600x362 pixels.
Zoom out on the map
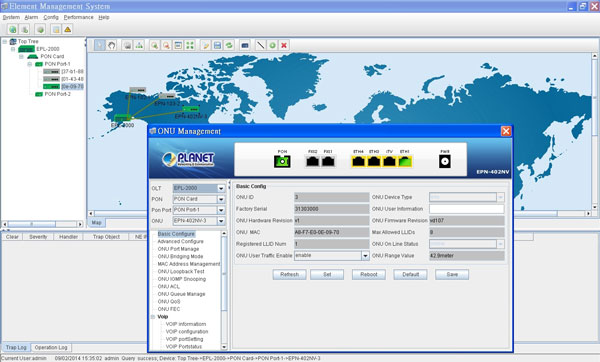[x=166, y=45]
